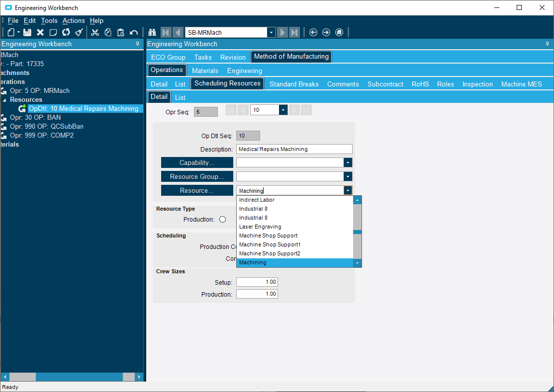Click the Refresh arrows toolbar icon
The height and width of the screenshot is (392, 554).
click(66, 32)
